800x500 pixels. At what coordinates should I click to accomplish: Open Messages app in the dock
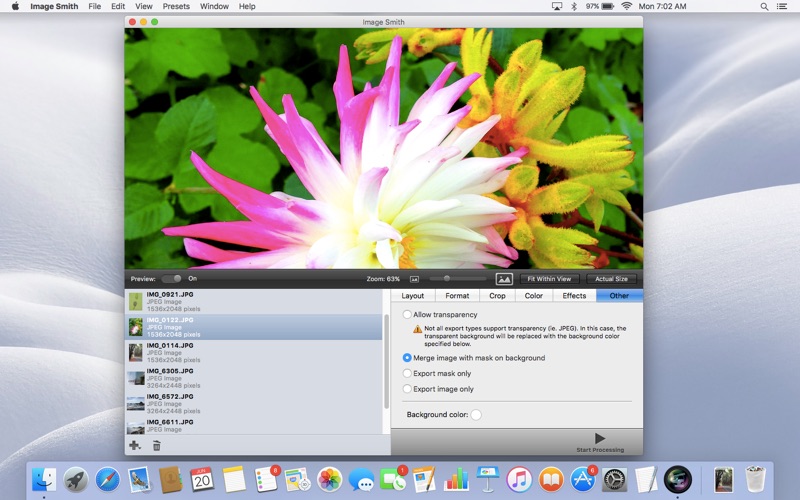(x=361, y=480)
